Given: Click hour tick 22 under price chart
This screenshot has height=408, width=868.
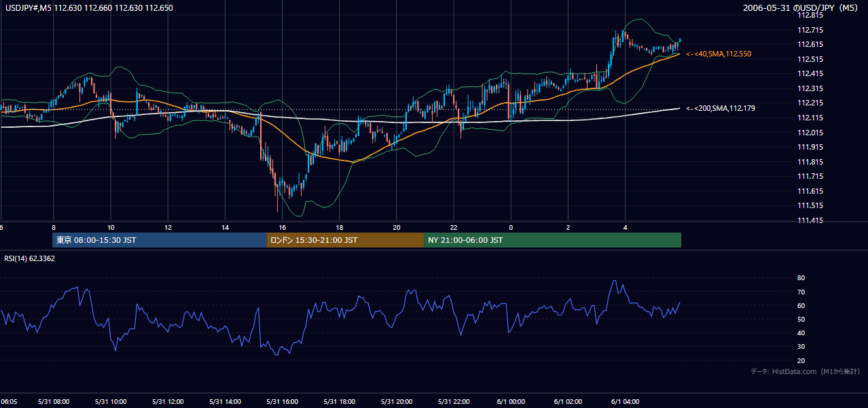Looking at the screenshot, I should 454,228.
